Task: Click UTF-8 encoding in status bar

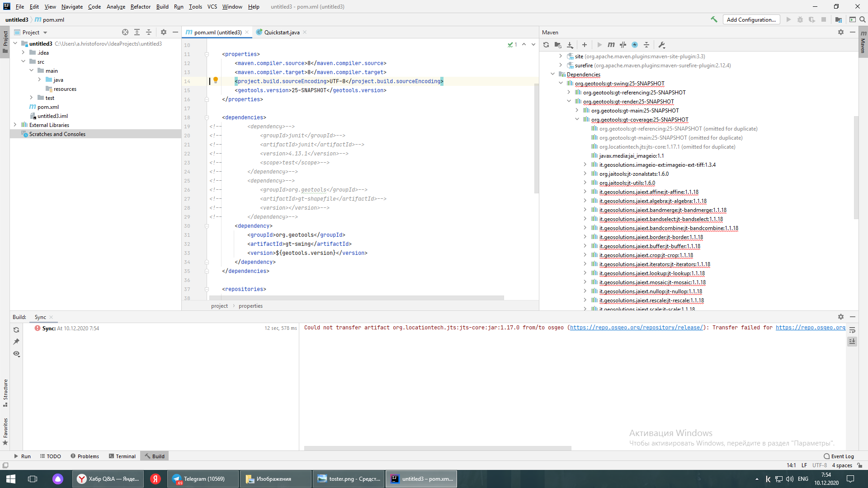Action: (x=819, y=465)
